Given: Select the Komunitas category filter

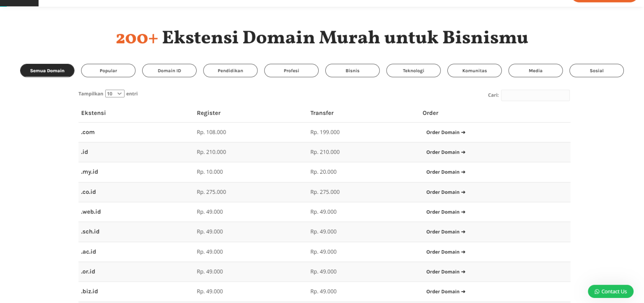Looking at the screenshot, I should tap(474, 71).
